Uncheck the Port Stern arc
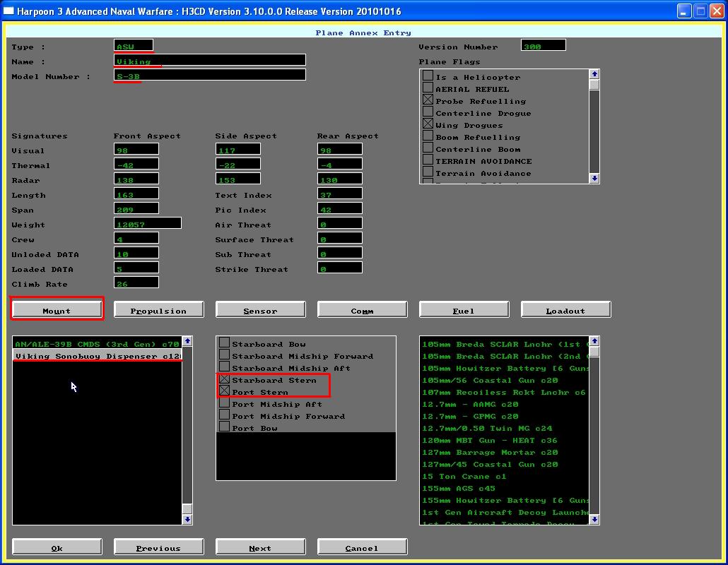The image size is (728, 565). 224,391
